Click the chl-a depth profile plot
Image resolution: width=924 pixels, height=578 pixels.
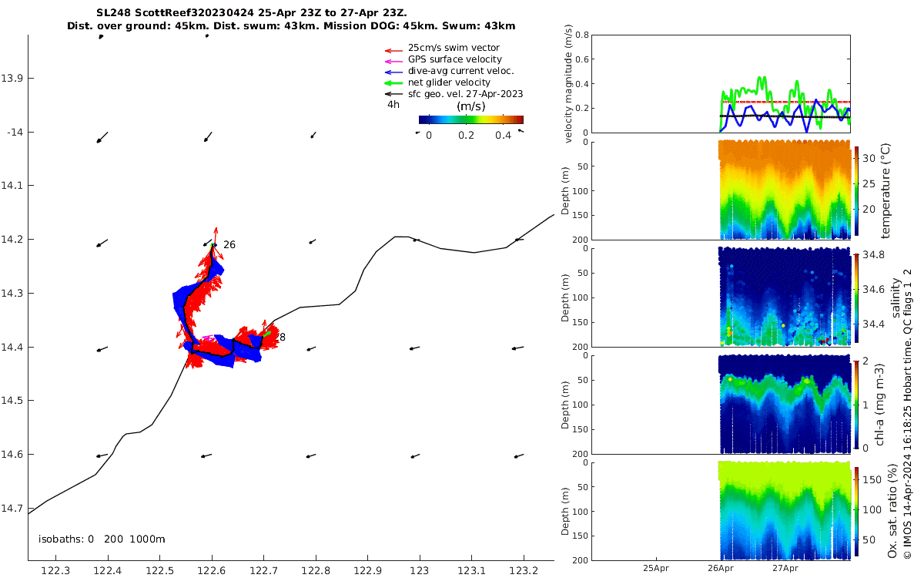(x=784, y=404)
